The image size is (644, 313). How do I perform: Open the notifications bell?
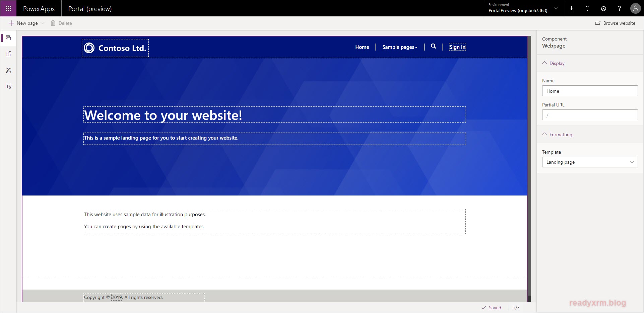(587, 9)
